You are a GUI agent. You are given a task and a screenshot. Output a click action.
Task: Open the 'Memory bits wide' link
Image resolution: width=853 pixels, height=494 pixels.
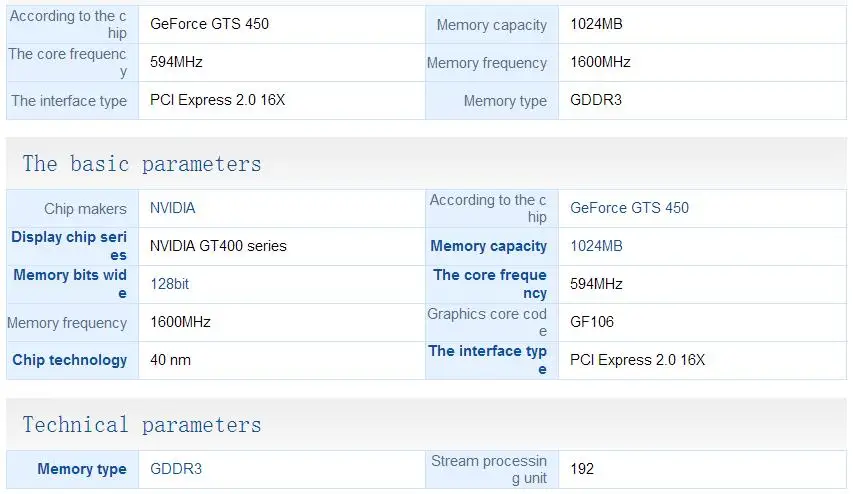click(70, 284)
